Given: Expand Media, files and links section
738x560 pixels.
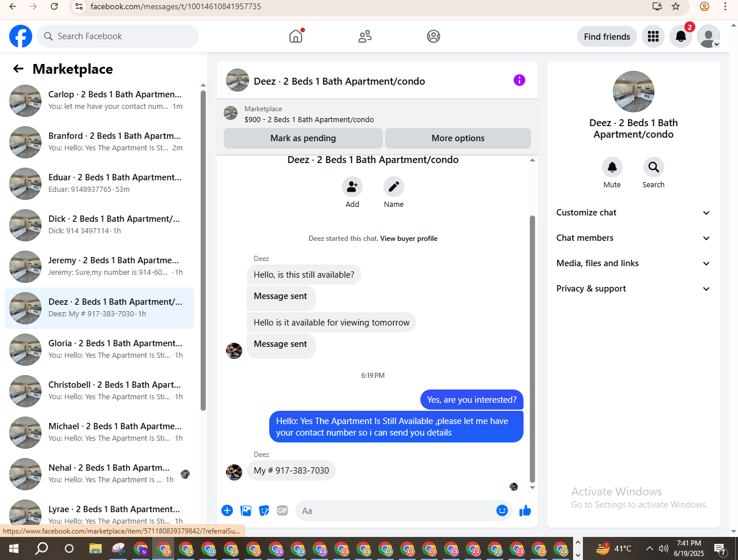Looking at the screenshot, I should pyautogui.click(x=634, y=263).
